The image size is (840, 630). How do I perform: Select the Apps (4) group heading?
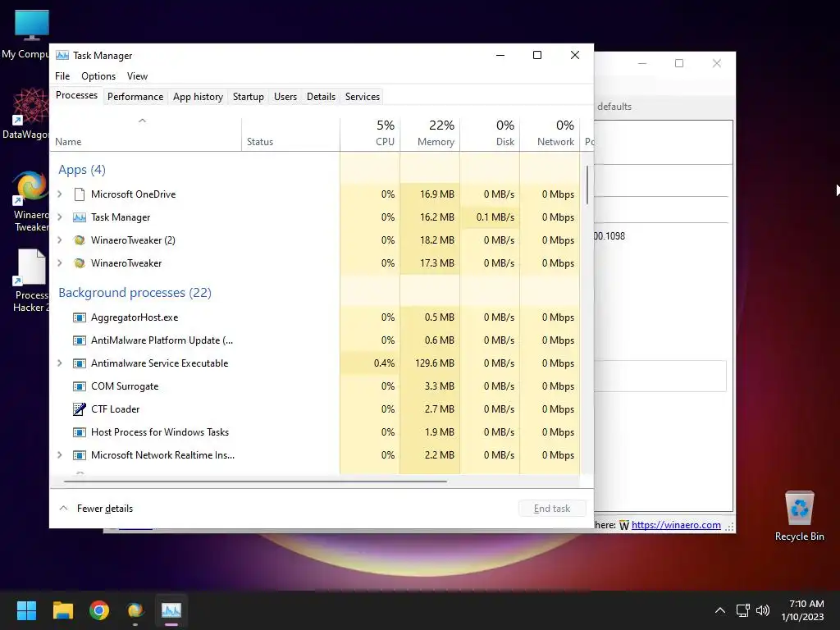82,170
